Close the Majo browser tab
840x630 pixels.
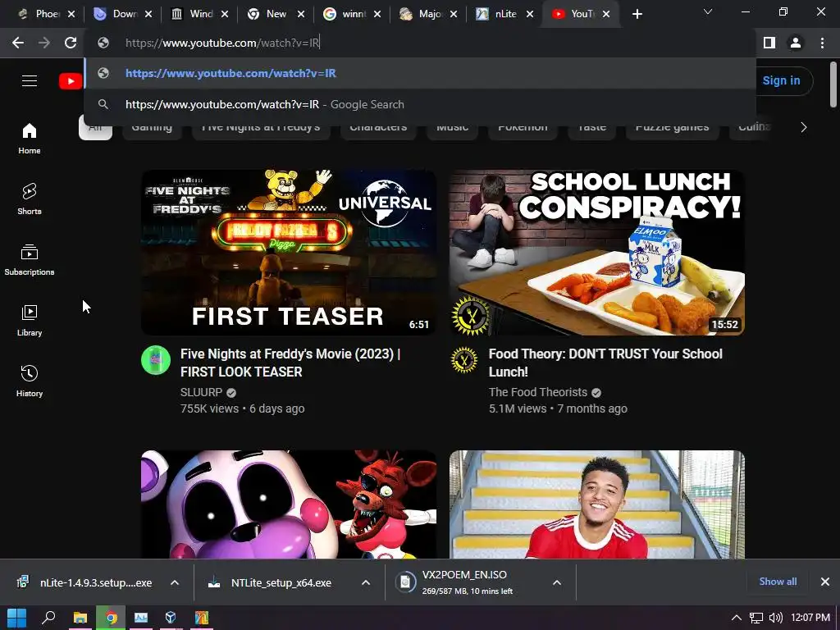[x=454, y=15]
